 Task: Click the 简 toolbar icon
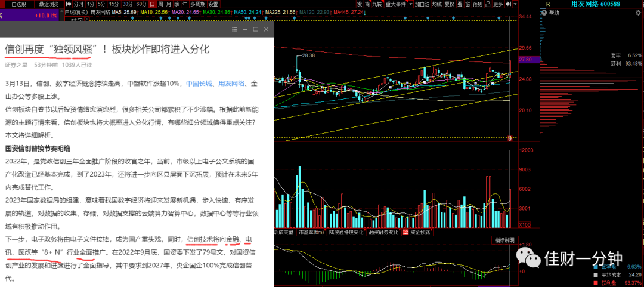[x=367, y=4]
